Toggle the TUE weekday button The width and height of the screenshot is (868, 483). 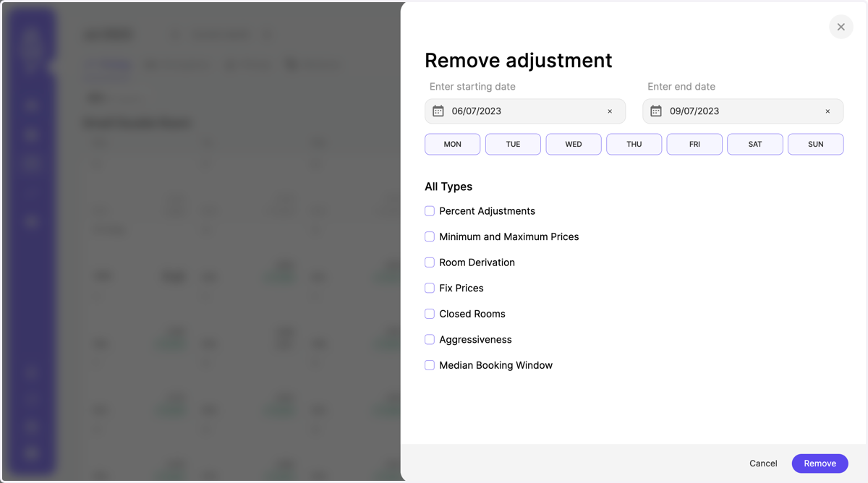[513, 144]
